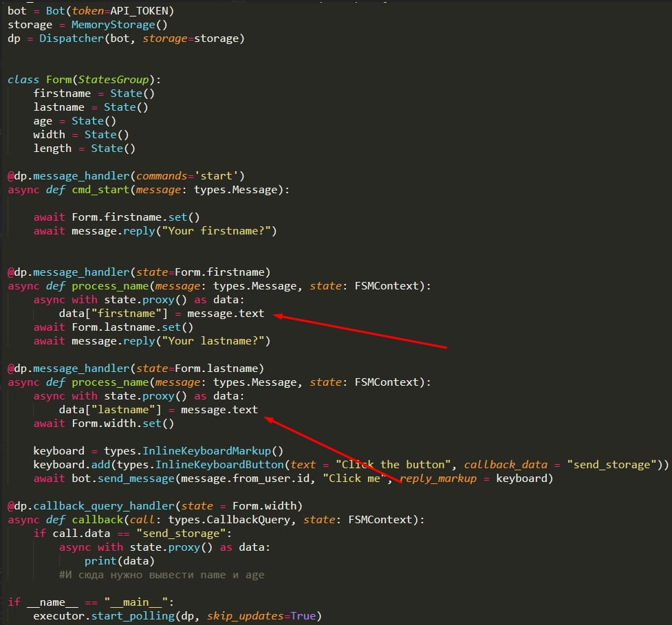Click Dispatcher in the dp assignment

(72, 38)
